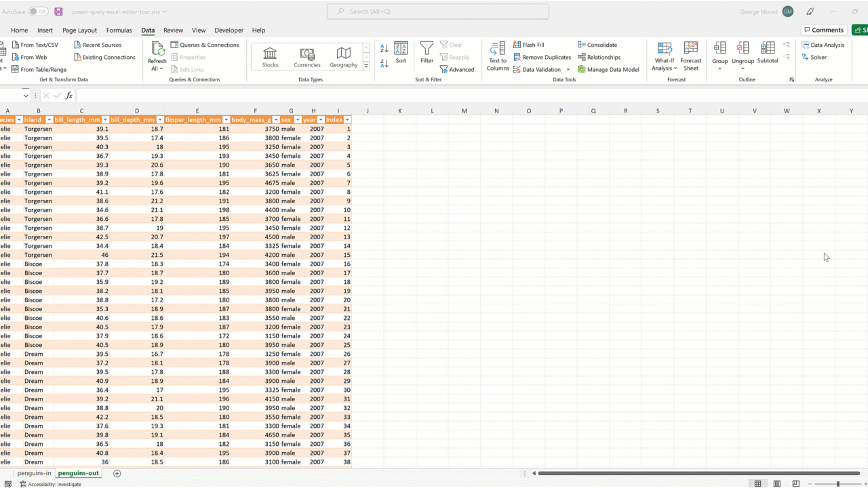The image size is (868, 488).
Task: Click the Comments button
Action: (823, 30)
